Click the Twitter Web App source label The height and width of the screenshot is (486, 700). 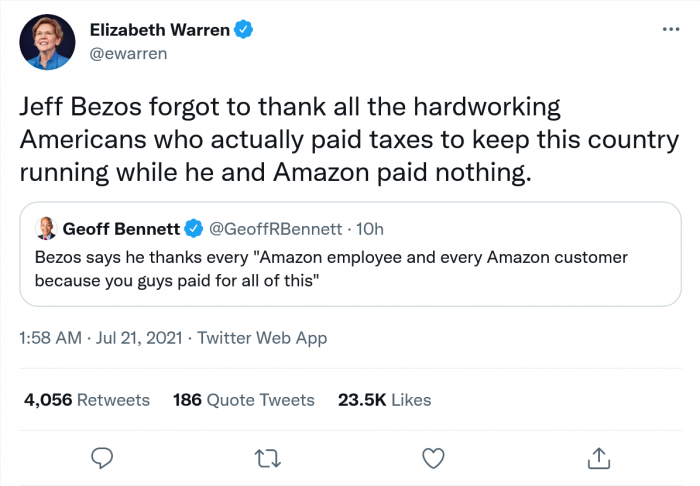[262, 339]
